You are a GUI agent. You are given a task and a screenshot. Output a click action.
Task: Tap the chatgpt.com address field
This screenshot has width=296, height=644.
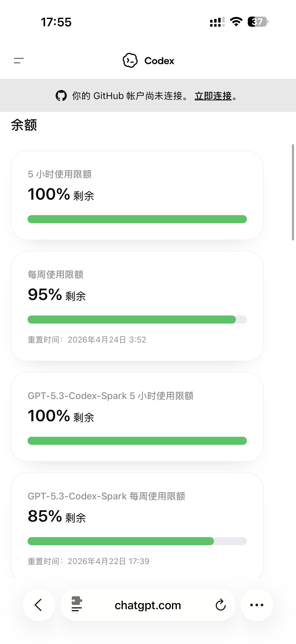(x=148, y=605)
